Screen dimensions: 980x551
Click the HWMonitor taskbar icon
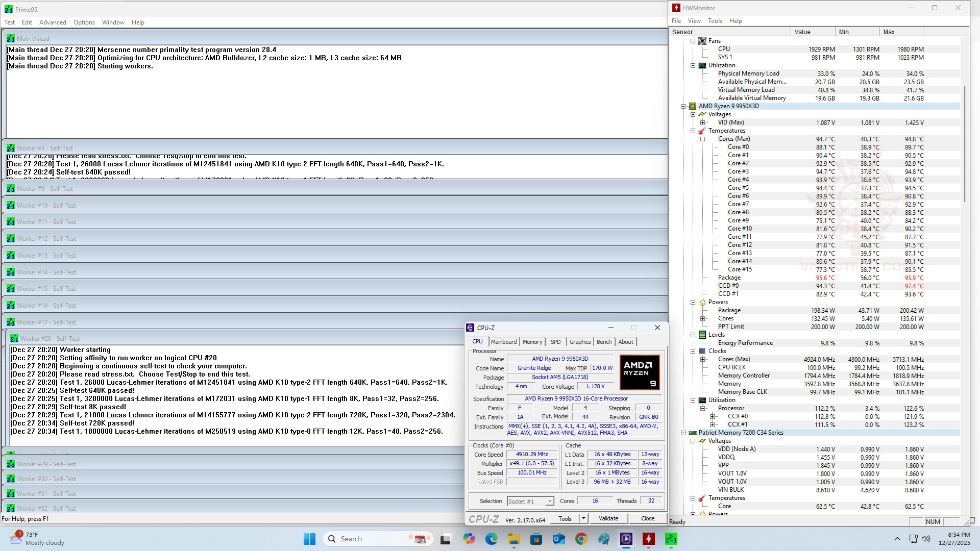(x=648, y=539)
